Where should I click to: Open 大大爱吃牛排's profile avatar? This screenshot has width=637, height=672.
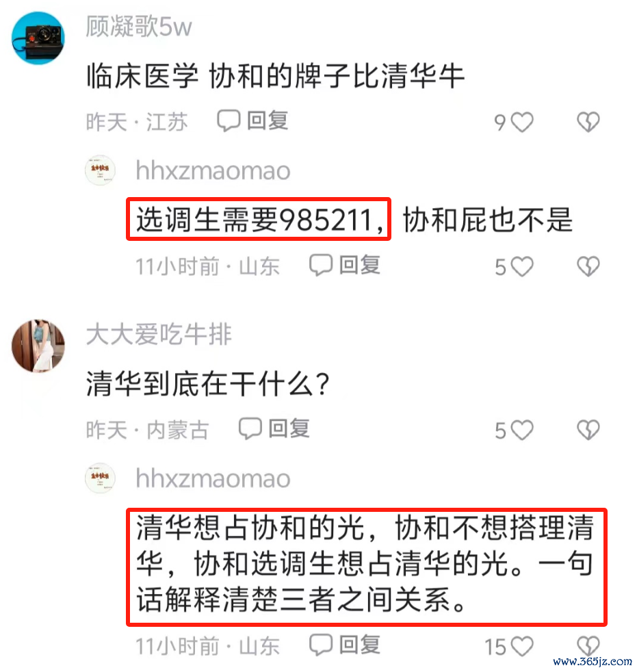[x=38, y=346]
